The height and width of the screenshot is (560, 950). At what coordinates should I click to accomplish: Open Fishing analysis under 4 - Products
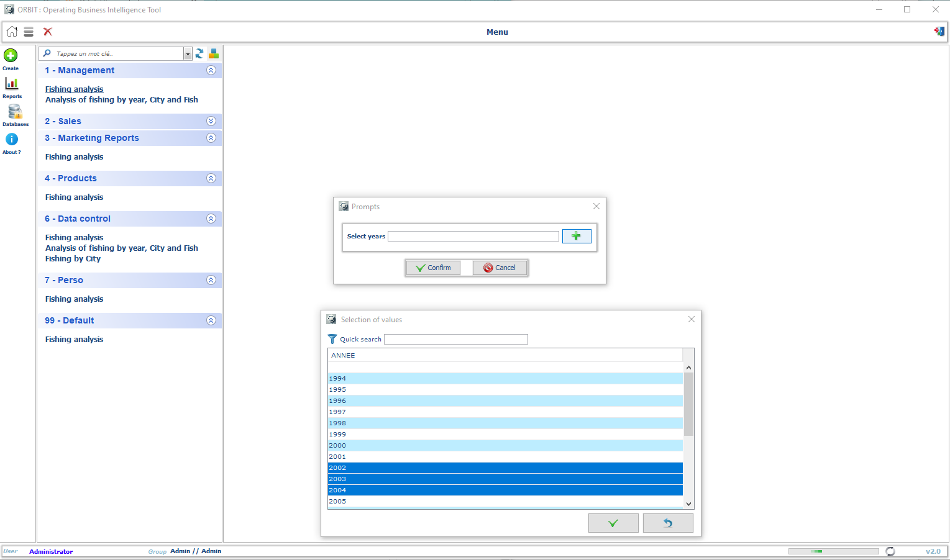(75, 197)
